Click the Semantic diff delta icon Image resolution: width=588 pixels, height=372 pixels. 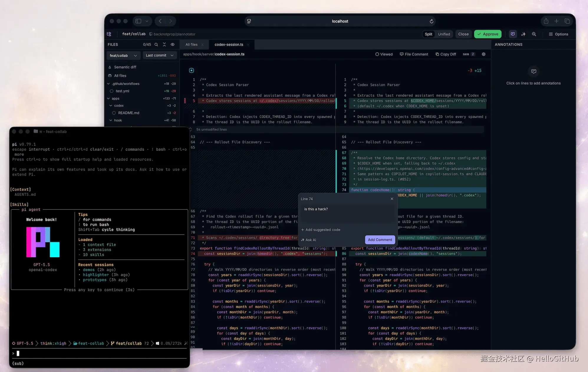(110, 67)
